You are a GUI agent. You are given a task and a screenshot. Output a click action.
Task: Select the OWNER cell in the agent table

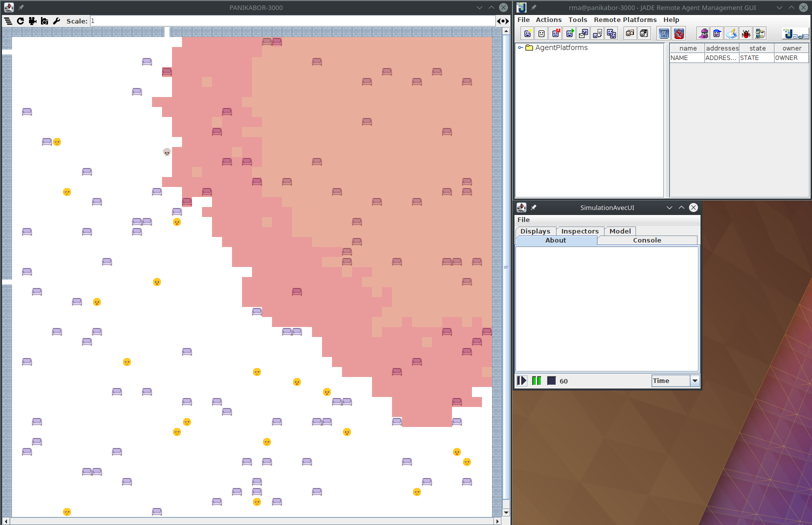[x=791, y=58]
